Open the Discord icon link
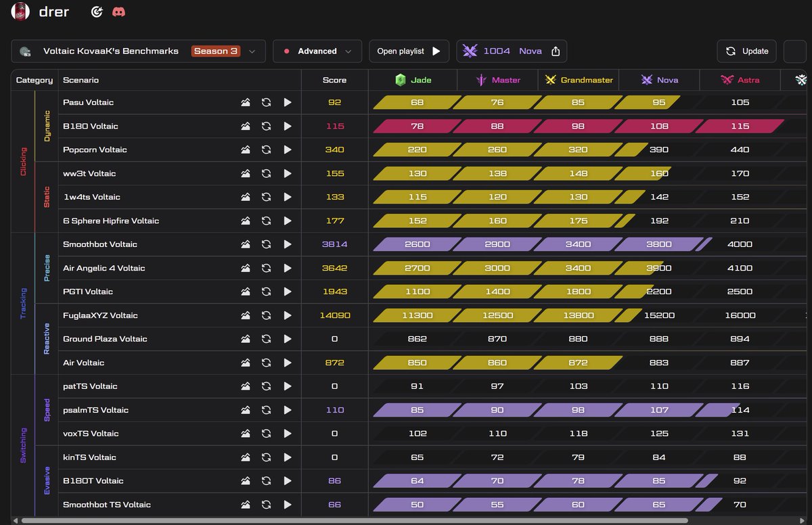The height and width of the screenshot is (525, 812). tap(118, 12)
